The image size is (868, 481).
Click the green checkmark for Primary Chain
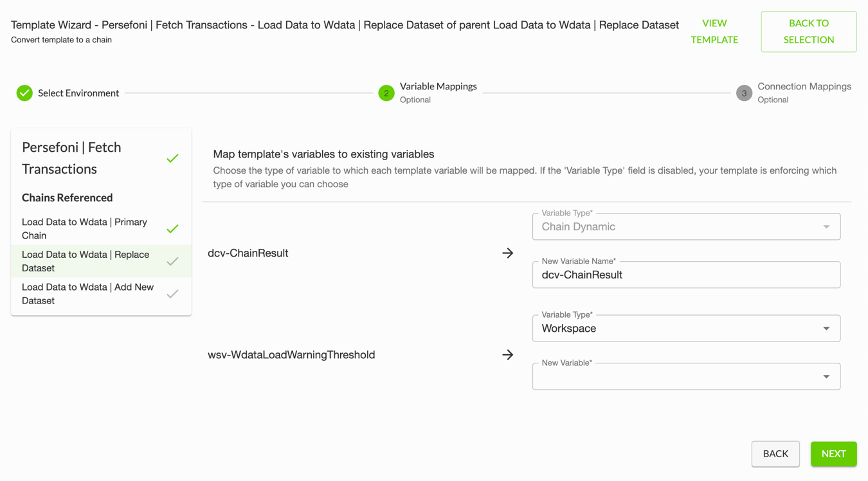(172, 229)
